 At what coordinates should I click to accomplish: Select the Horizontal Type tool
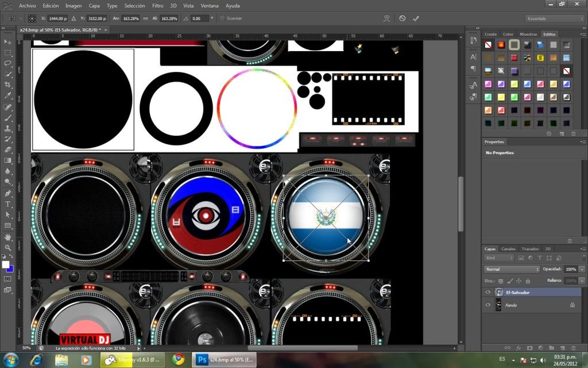coord(7,204)
